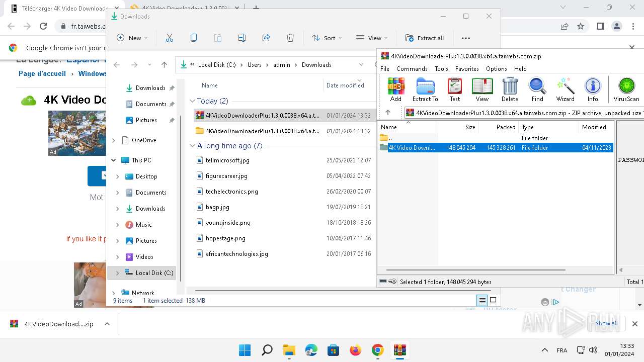Click the VirusScan icon
The height and width of the screenshot is (362, 644).
click(x=626, y=89)
